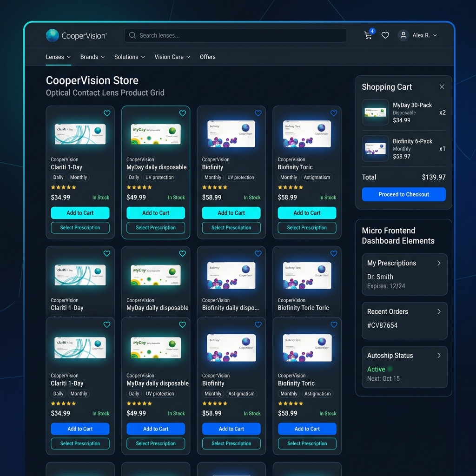Click Select Prescription below blue MyDay Add to Cart

click(x=156, y=443)
